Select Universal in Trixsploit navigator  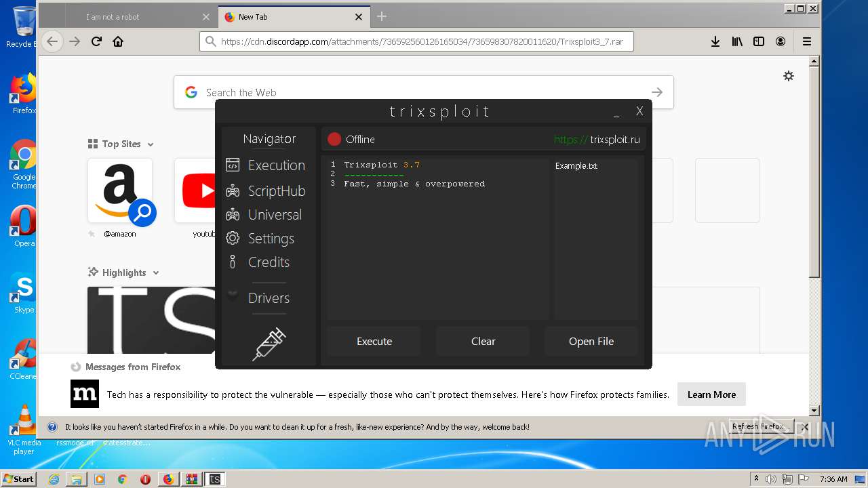click(275, 215)
